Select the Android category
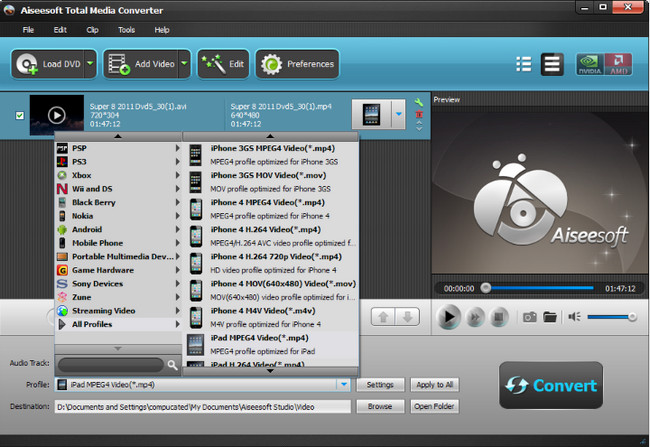Screen dimensions: 650x447 (119, 229)
